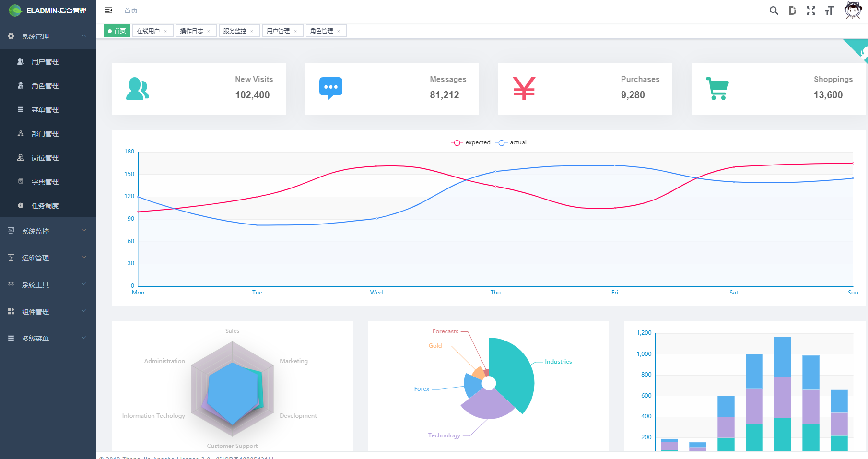Open the header search icon
This screenshot has height=459, width=868.
[x=774, y=11]
